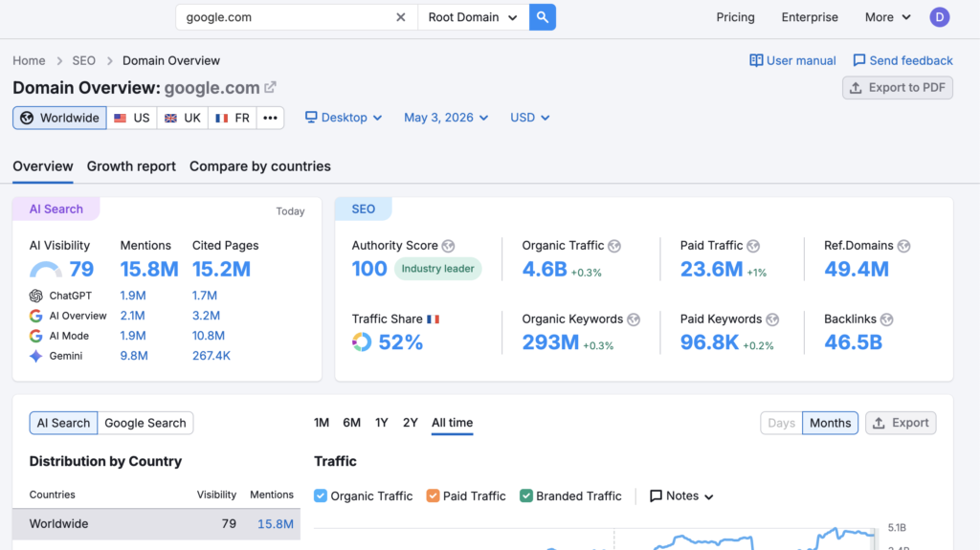Image resolution: width=980 pixels, height=550 pixels.
Task: Select the 1M time range
Action: click(322, 423)
